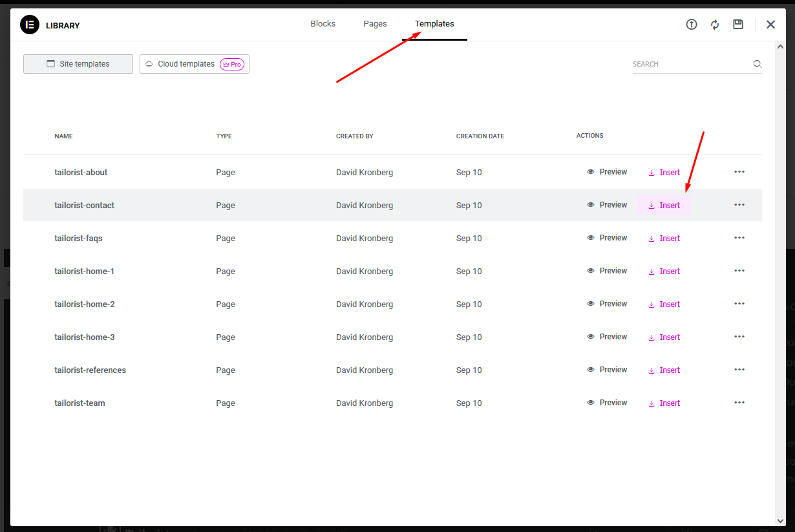Preview the tailorist-about template
The width and height of the screenshot is (795, 532).
607,172
